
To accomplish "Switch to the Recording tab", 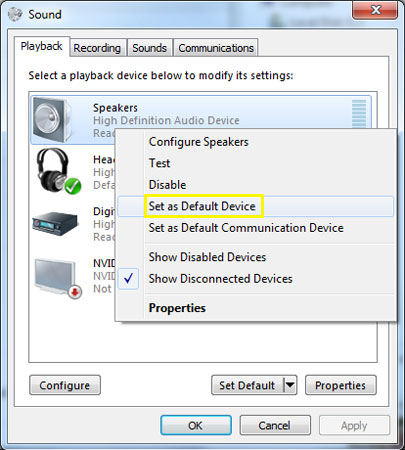I will tap(97, 48).
